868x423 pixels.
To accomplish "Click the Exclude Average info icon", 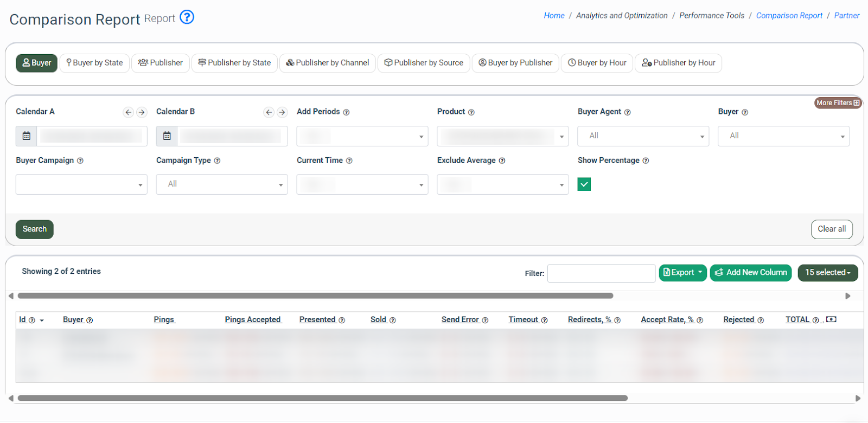I will point(502,161).
